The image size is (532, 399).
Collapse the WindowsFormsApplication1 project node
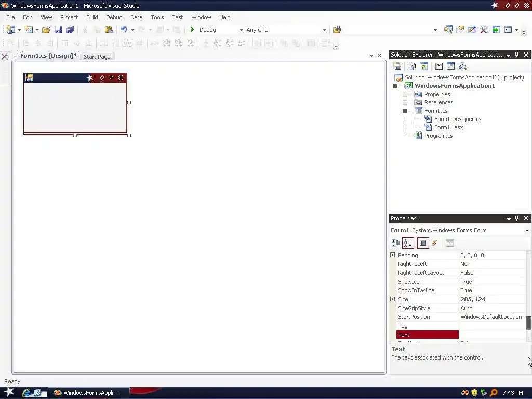[395, 86]
